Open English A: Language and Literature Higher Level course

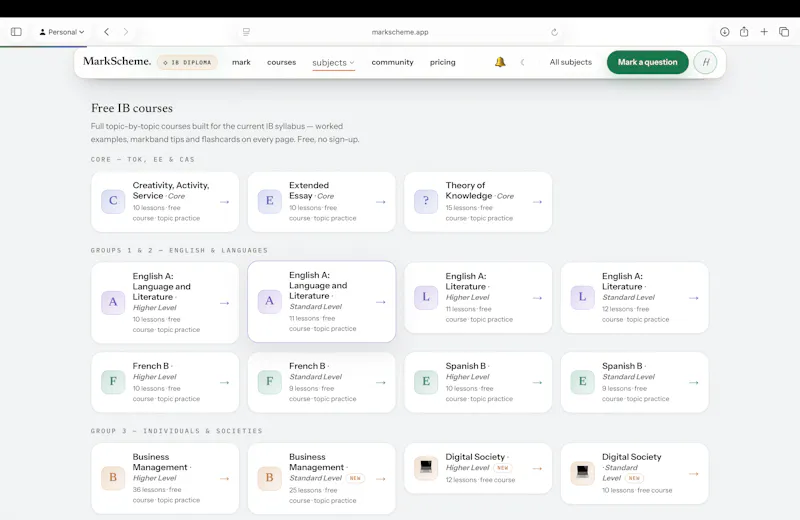(165, 303)
